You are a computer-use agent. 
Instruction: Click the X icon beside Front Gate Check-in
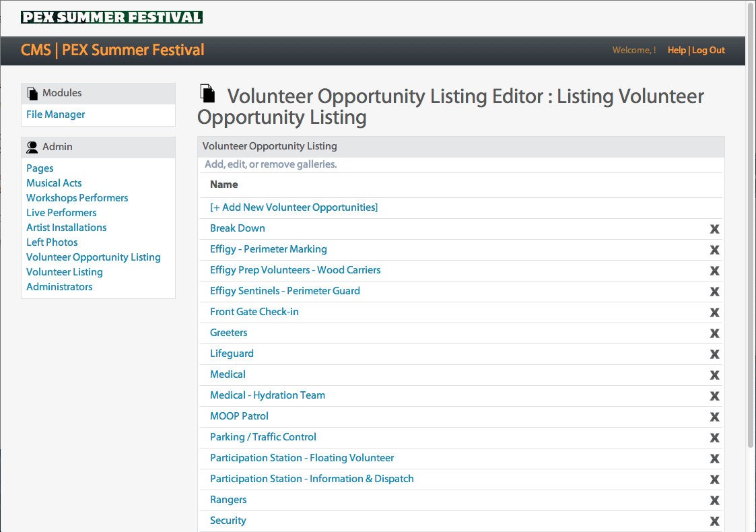pos(714,312)
